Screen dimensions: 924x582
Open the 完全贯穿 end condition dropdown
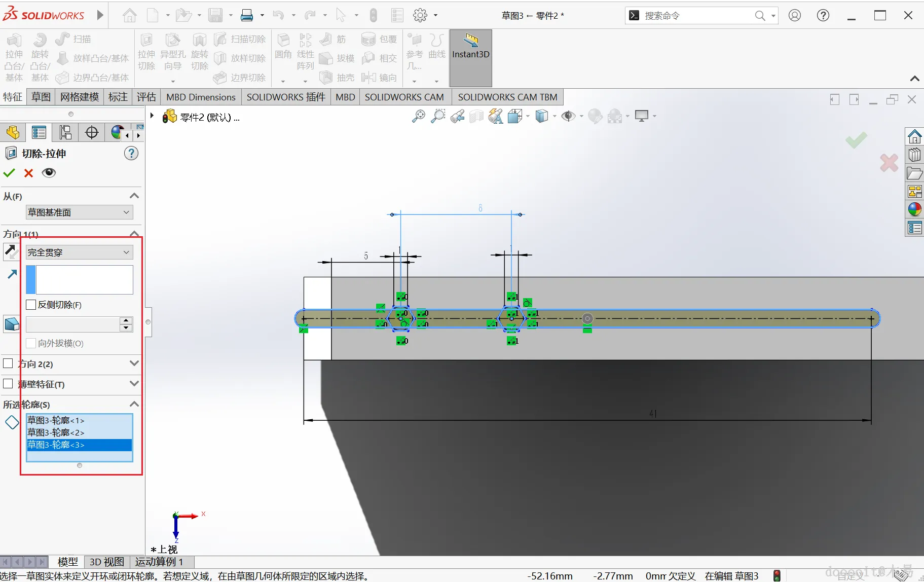click(x=79, y=252)
